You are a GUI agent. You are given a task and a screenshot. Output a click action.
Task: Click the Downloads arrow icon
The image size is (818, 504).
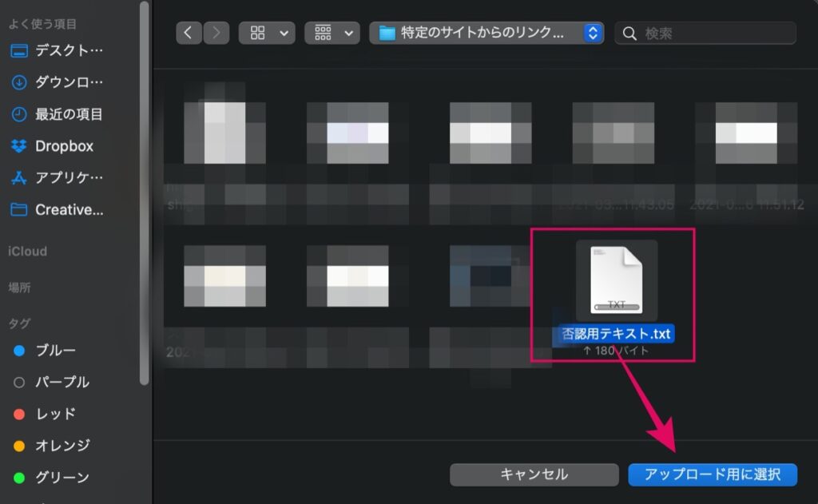19,82
